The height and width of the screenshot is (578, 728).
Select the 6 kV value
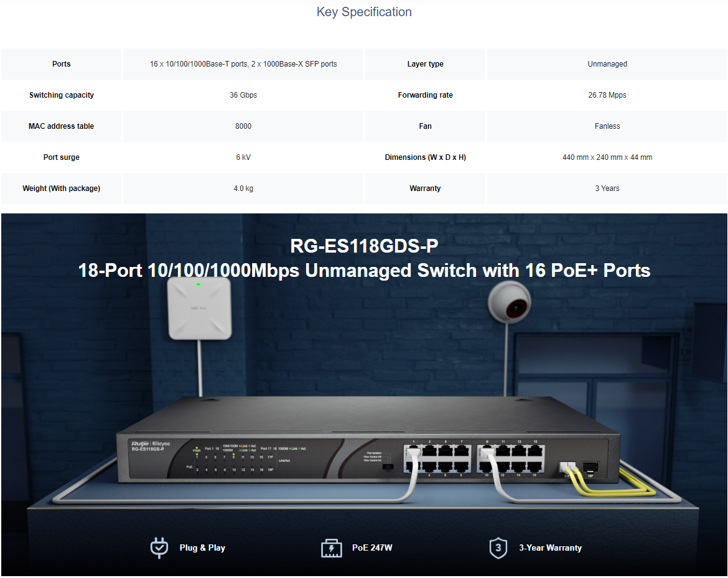(243, 157)
